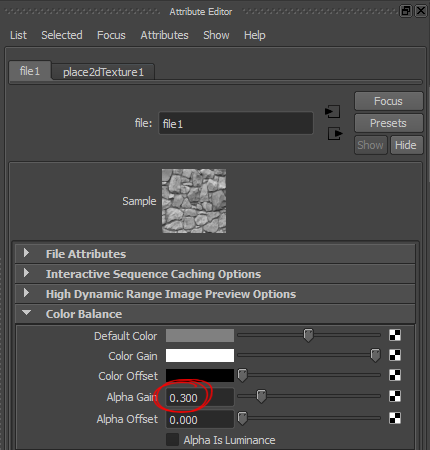The image size is (430, 450).
Task: Click the Alpha Offset slider handle
Action: (x=243, y=418)
